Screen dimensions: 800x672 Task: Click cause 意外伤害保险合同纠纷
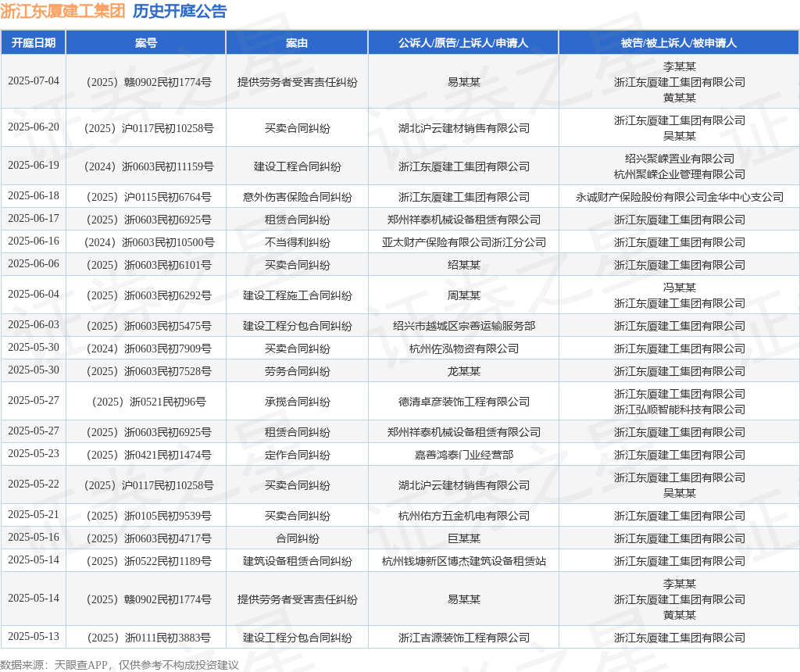coord(297,197)
